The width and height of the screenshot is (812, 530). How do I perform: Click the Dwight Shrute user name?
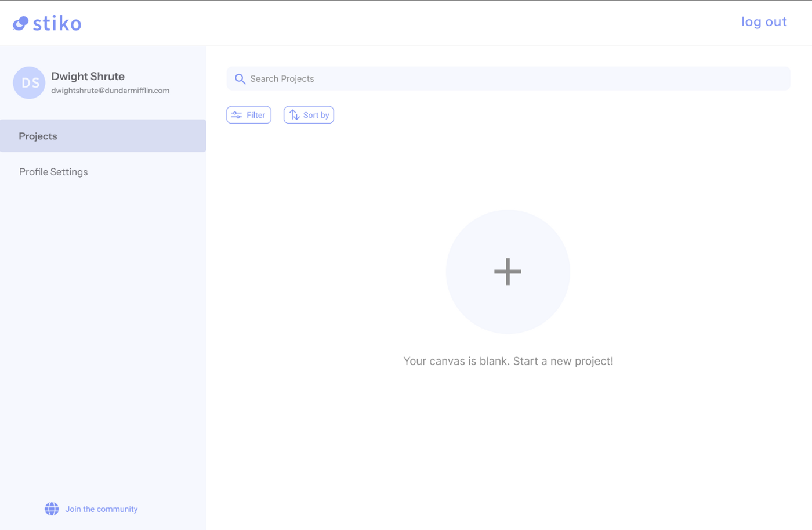88,77
